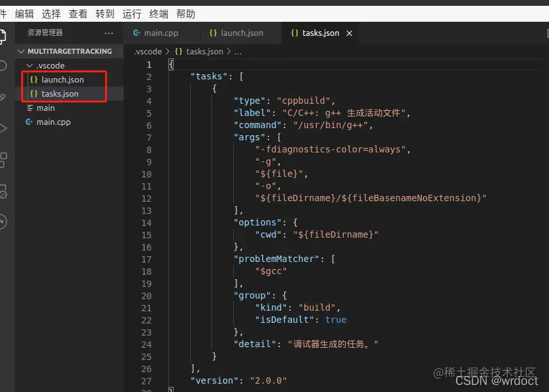This screenshot has width=549, height=392.
Task: Open the 运行 menu
Action: [x=132, y=14]
